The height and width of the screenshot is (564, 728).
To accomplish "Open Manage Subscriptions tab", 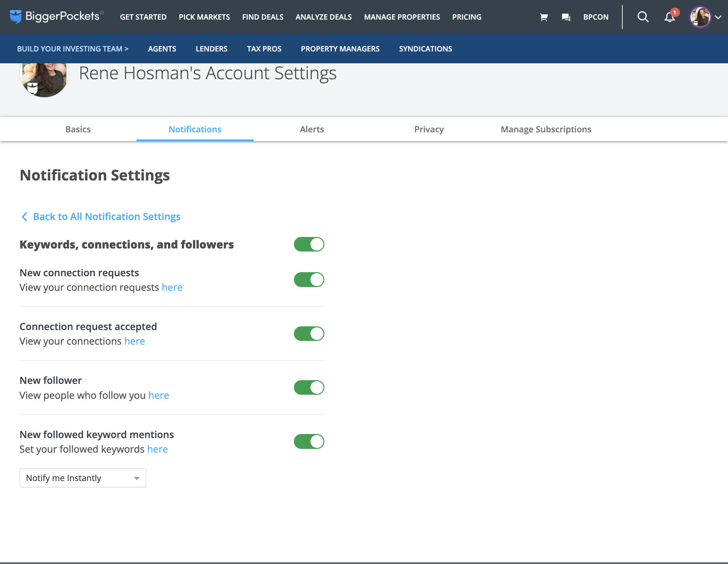I will click(546, 129).
